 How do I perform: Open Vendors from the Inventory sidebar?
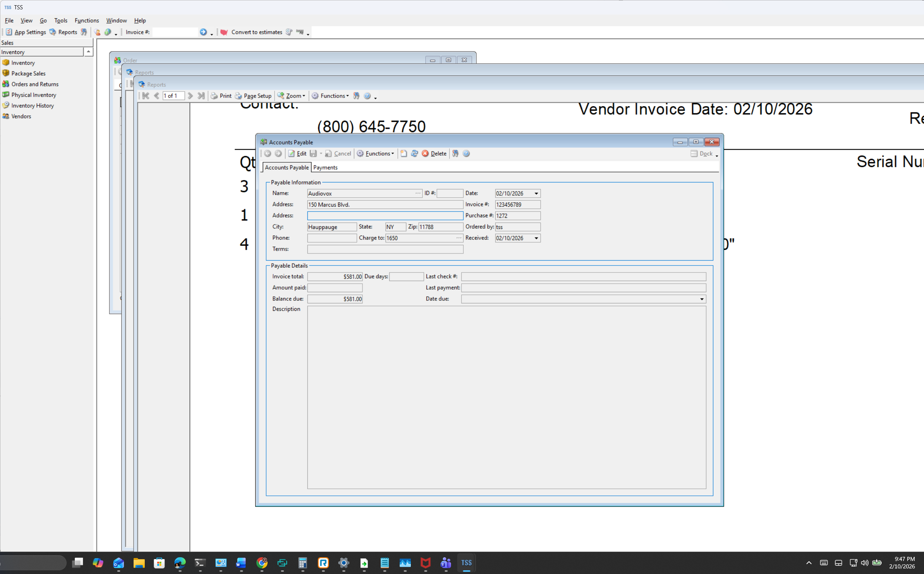click(21, 116)
